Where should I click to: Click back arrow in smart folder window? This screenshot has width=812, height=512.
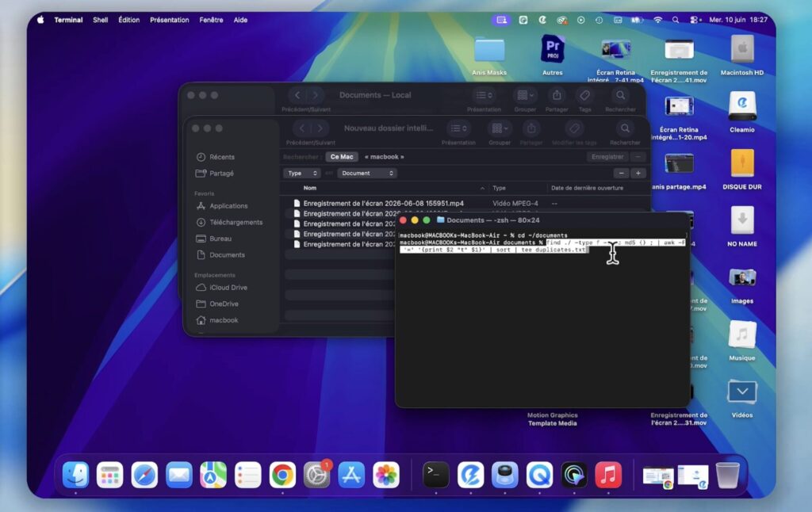[302, 128]
